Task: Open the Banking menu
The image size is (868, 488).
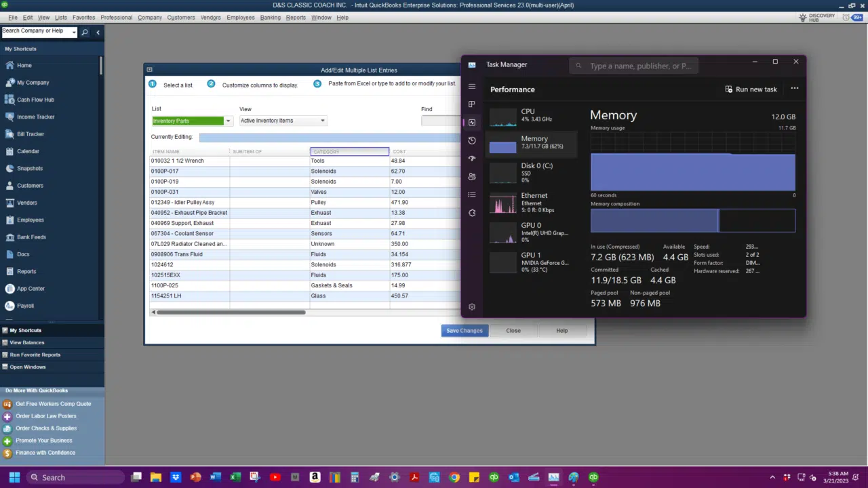Action: [x=270, y=18]
